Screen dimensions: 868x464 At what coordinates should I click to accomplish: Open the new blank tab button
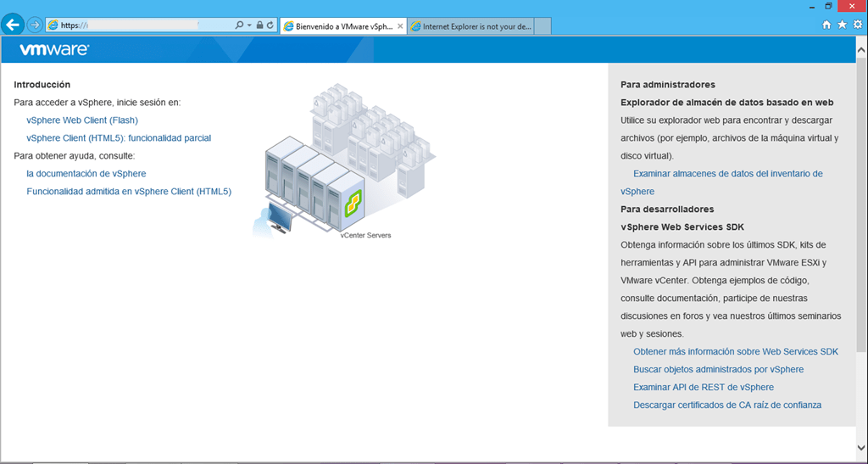click(543, 26)
